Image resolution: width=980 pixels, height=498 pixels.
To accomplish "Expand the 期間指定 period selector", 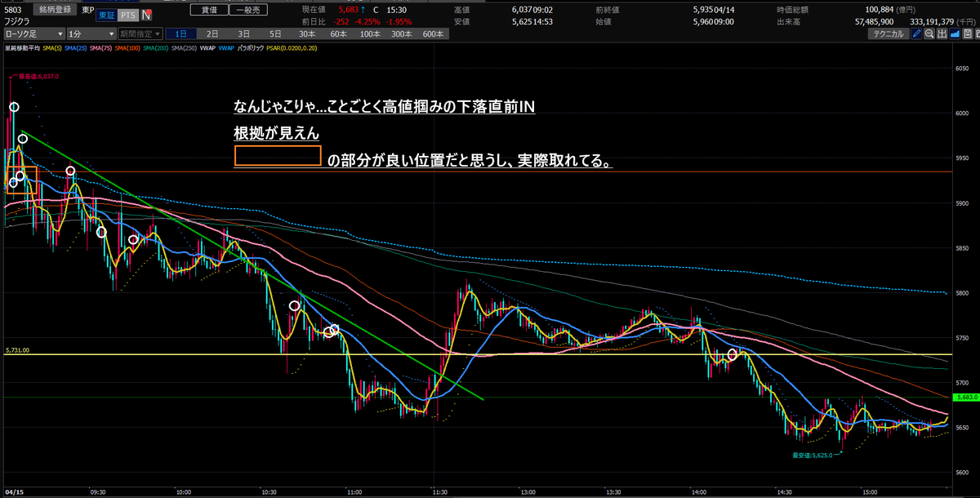I will (x=139, y=34).
